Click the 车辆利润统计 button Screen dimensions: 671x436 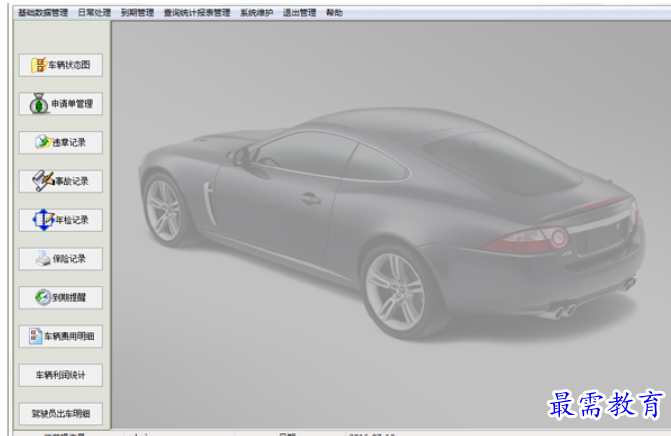click(x=61, y=375)
